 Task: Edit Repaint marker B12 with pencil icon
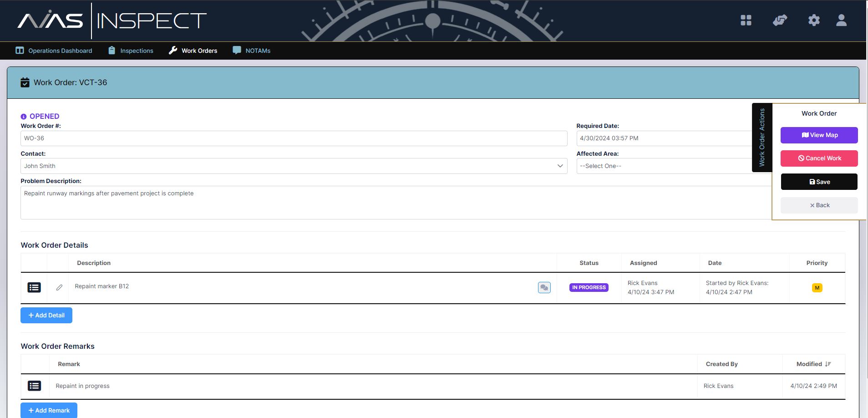pos(59,287)
